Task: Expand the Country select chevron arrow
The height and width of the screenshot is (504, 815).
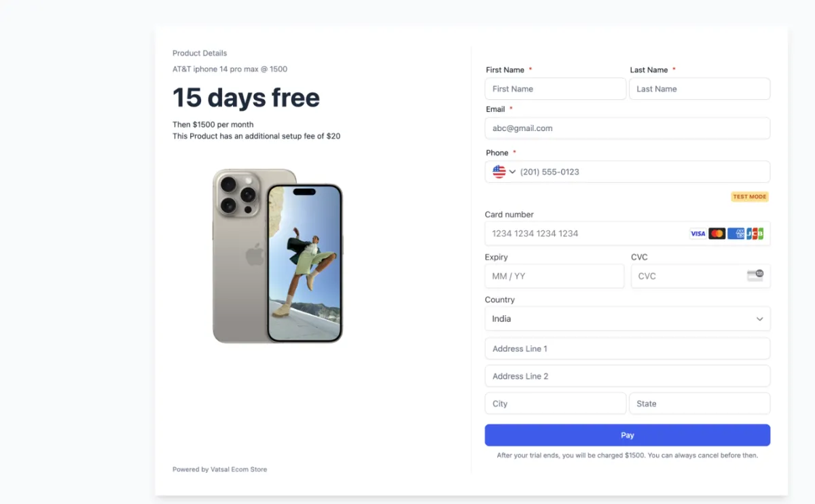Action: [x=759, y=319]
